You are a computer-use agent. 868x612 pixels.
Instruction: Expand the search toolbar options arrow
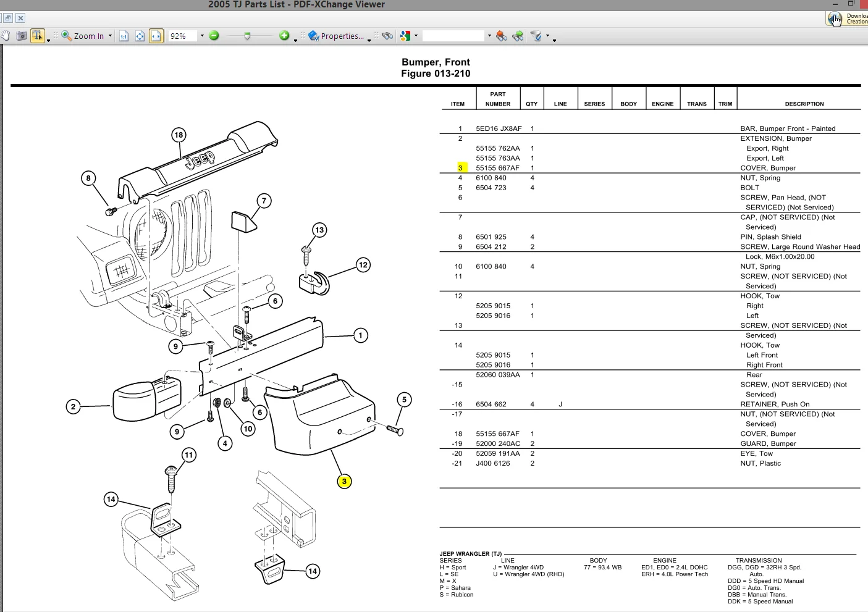tap(554, 40)
